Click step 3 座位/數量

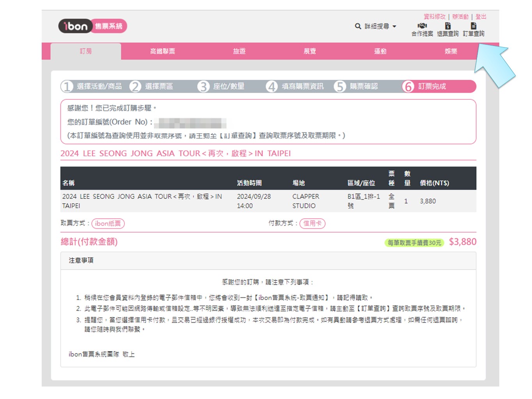[x=221, y=86]
